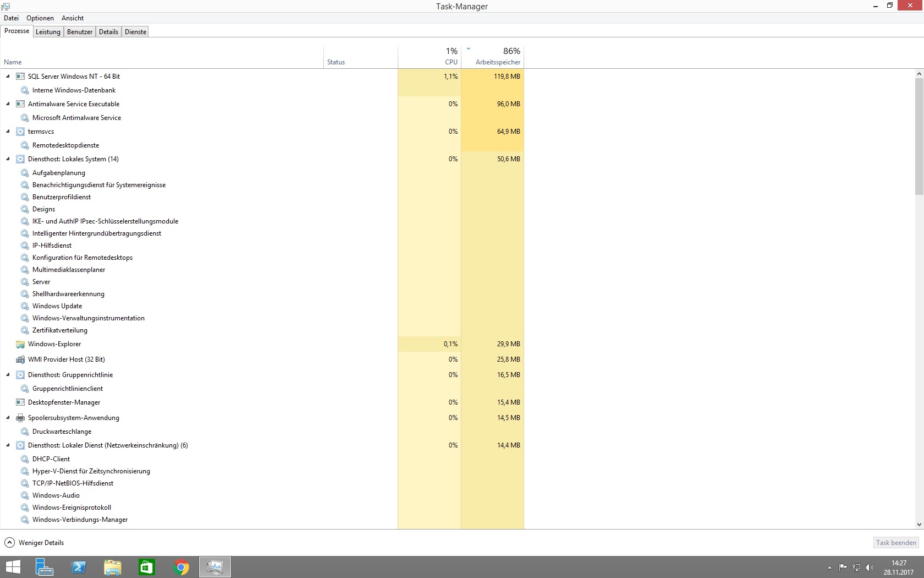
Task: Click the SQL Server Windows NT process icon
Action: [20, 77]
